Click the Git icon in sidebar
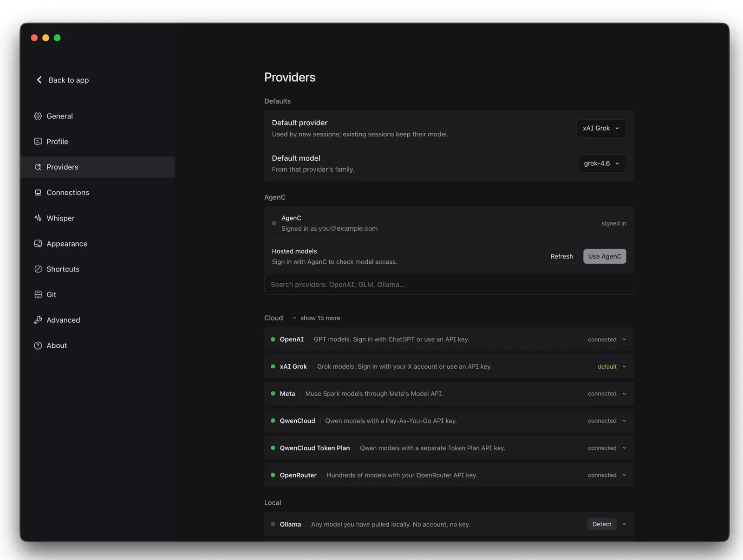This screenshot has width=743, height=560. click(38, 295)
